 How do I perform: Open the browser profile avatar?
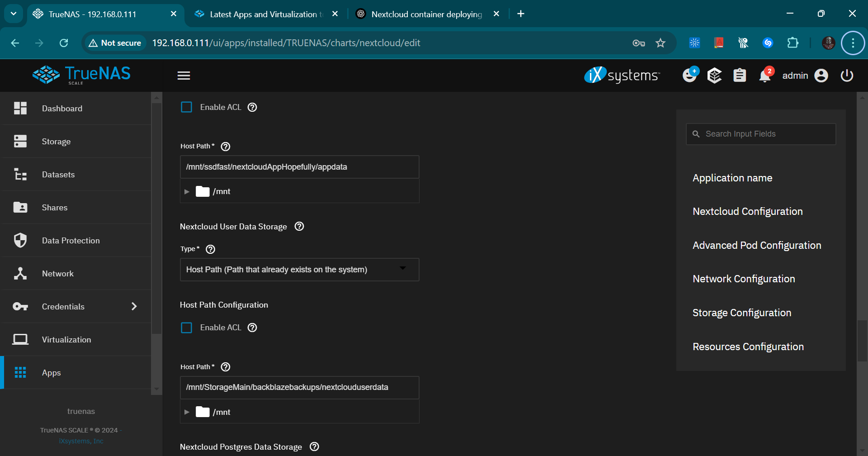click(x=828, y=43)
